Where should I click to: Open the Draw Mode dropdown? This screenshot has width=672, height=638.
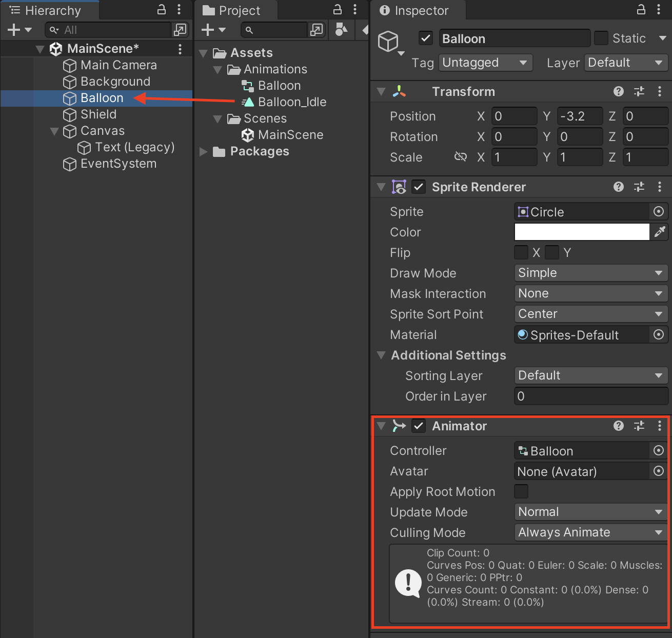(x=591, y=273)
